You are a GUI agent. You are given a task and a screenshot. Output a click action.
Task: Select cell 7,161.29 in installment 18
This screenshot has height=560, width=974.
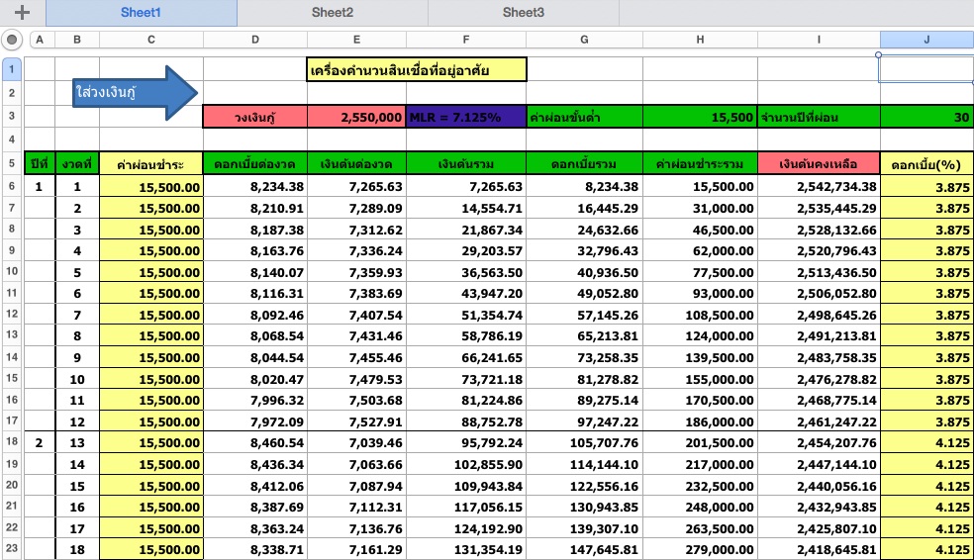(356, 549)
